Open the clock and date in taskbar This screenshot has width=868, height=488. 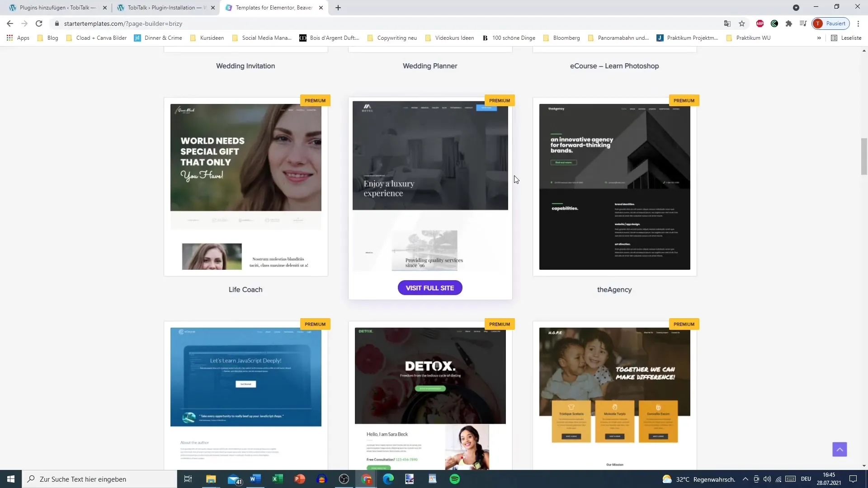point(829,479)
